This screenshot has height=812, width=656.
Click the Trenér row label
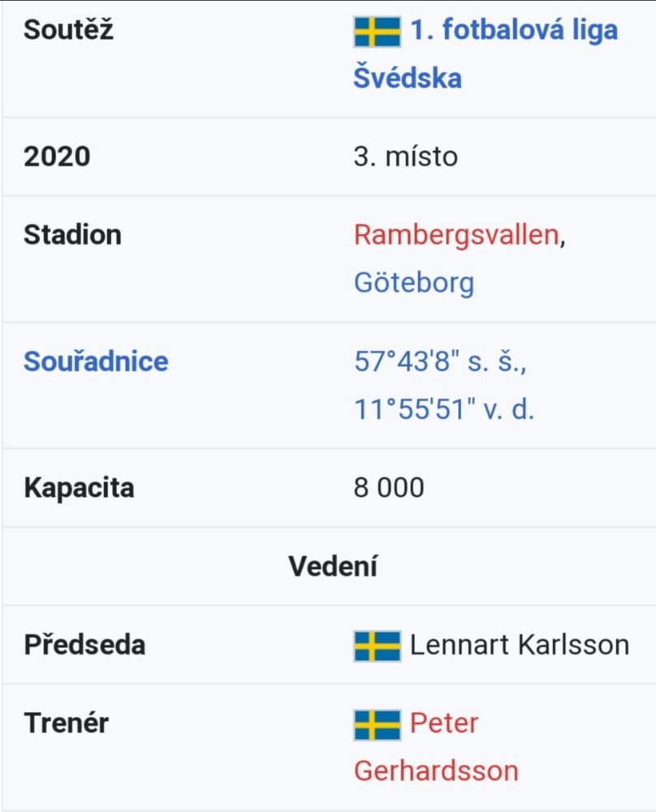click(x=67, y=723)
